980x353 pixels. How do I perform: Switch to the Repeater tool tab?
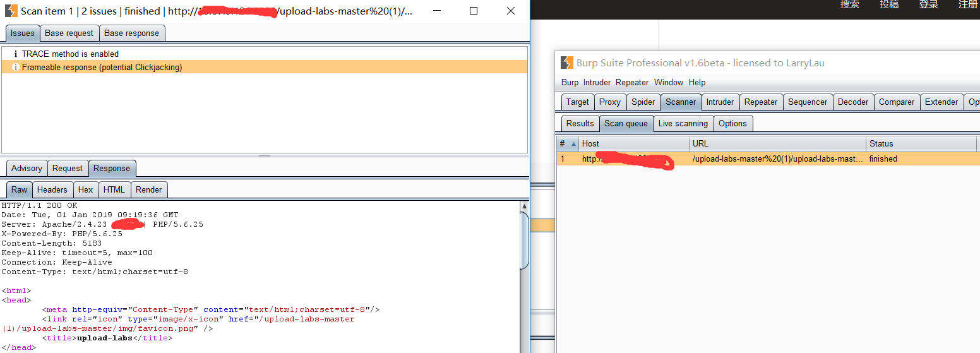pos(761,102)
